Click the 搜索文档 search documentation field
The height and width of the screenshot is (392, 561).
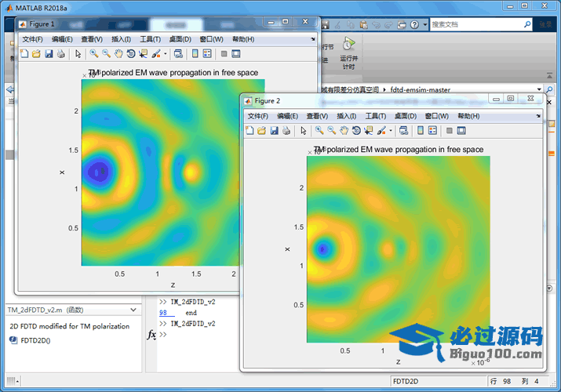click(477, 24)
